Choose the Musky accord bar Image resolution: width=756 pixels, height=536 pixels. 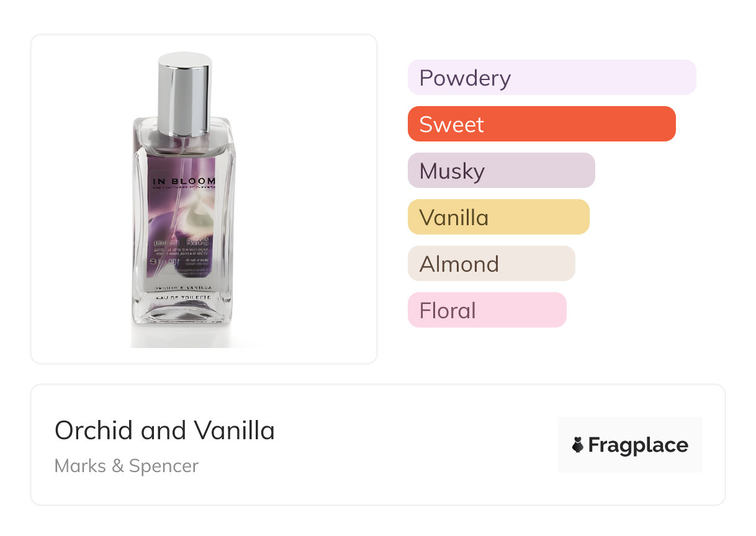point(501,171)
